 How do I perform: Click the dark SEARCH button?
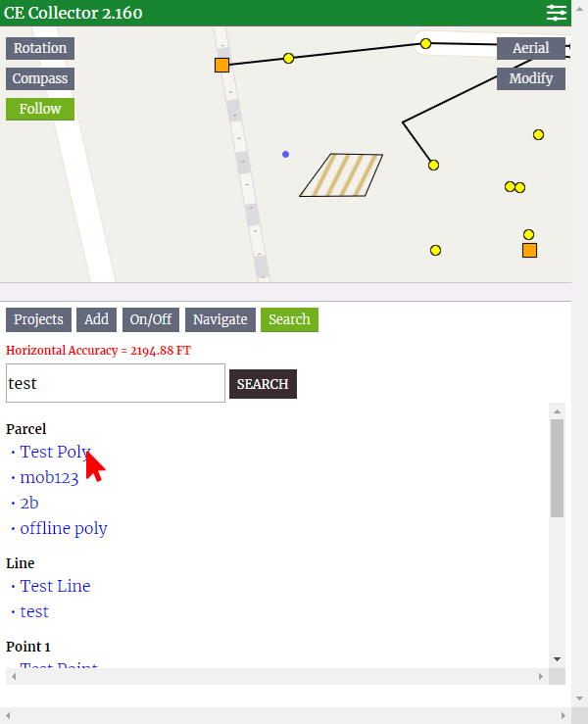click(263, 384)
